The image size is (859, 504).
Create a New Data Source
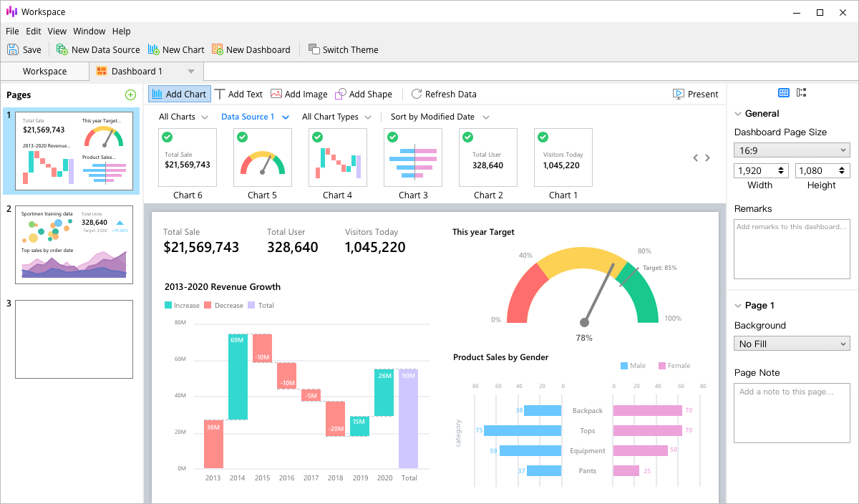tap(97, 49)
